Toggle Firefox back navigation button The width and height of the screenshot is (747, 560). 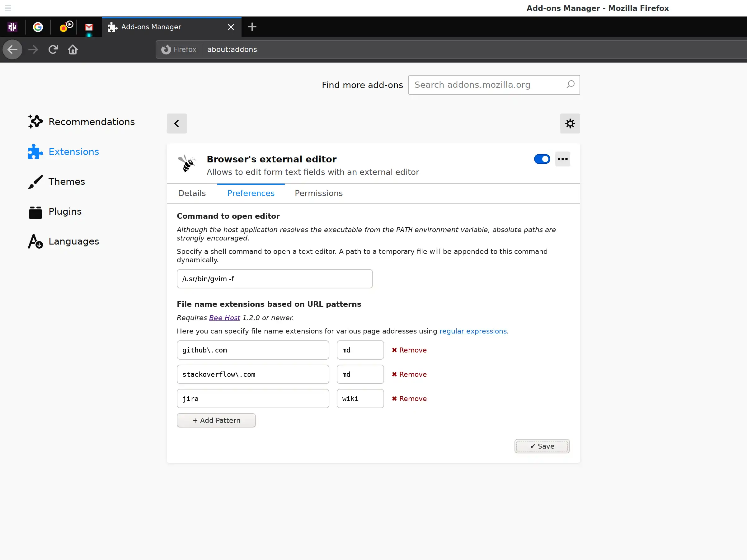(x=12, y=49)
